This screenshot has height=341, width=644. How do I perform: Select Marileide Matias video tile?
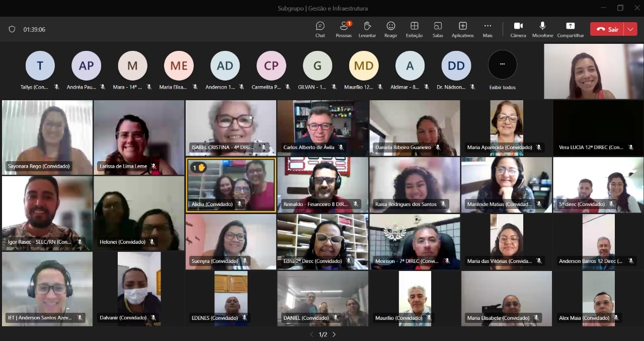click(507, 185)
